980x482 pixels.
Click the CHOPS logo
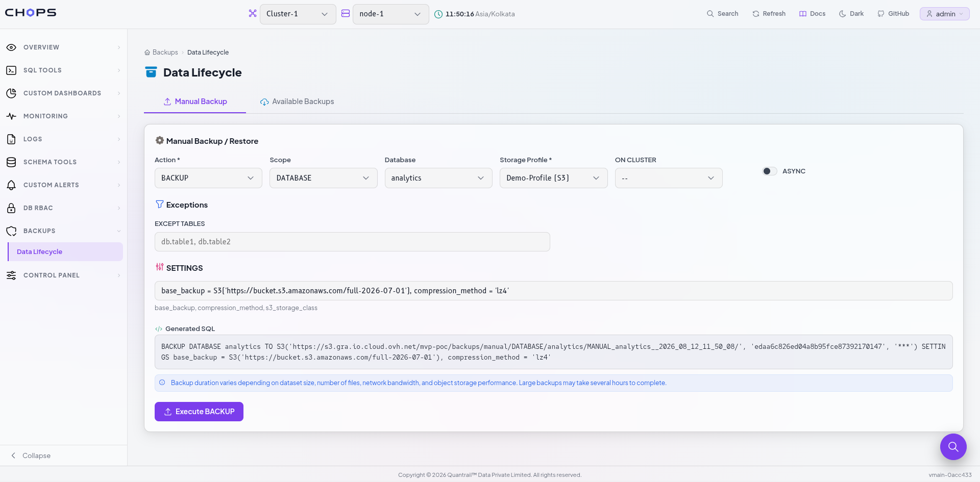coord(31,13)
